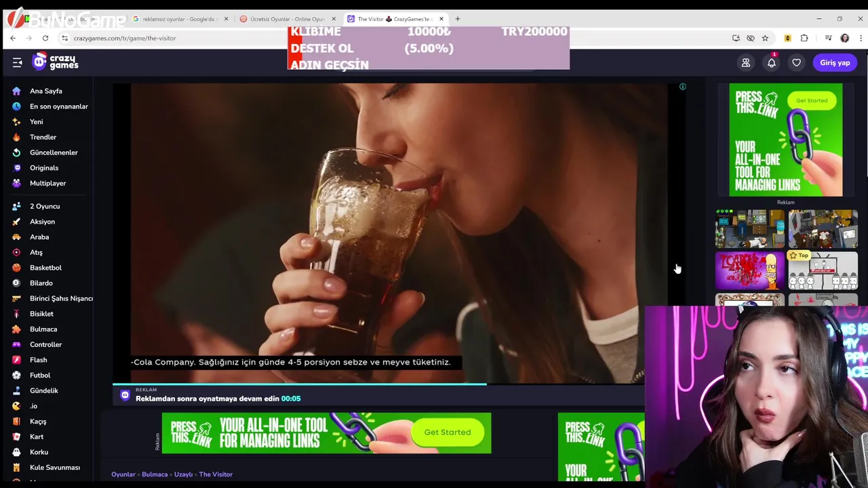The image size is (868, 488).
Task: Click the video ad progress bar
Action: 378,384
